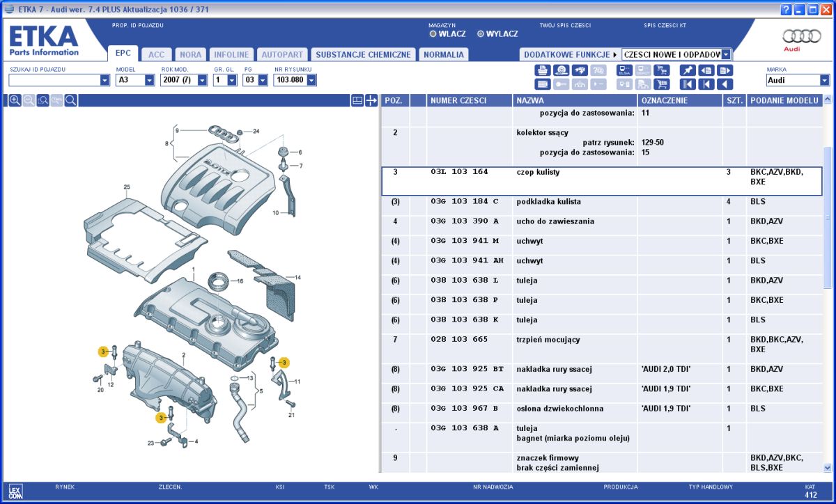The width and height of the screenshot is (836, 504).
Task: Click the table list view icon
Action: tap(543, 84)
